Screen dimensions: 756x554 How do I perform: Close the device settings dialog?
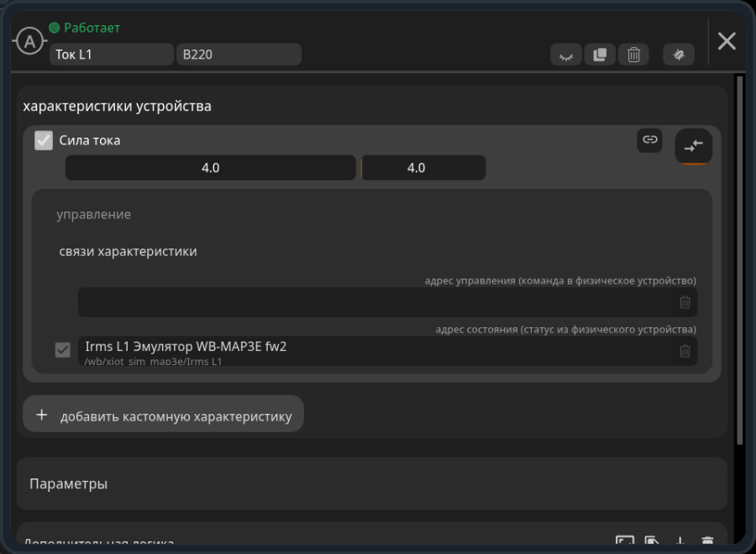tap(727, 41)
